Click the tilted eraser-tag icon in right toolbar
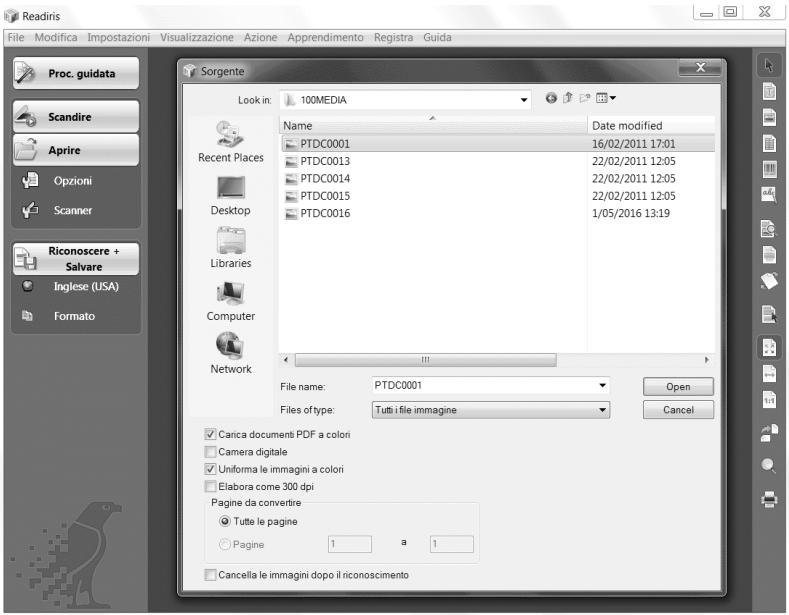Viewport: 789px width, 615px height. coord(769,281)
